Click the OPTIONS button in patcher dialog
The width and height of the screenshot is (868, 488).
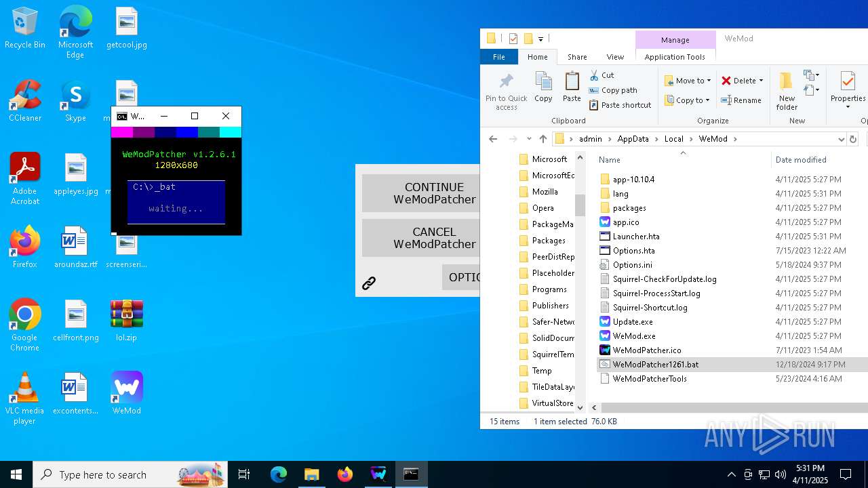(461, 277)
